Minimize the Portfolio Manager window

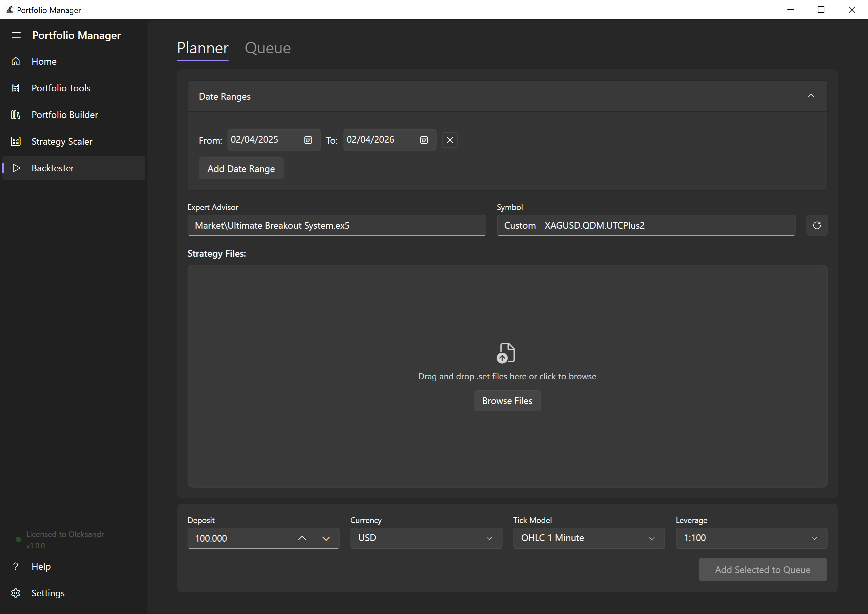click(790, 10)
